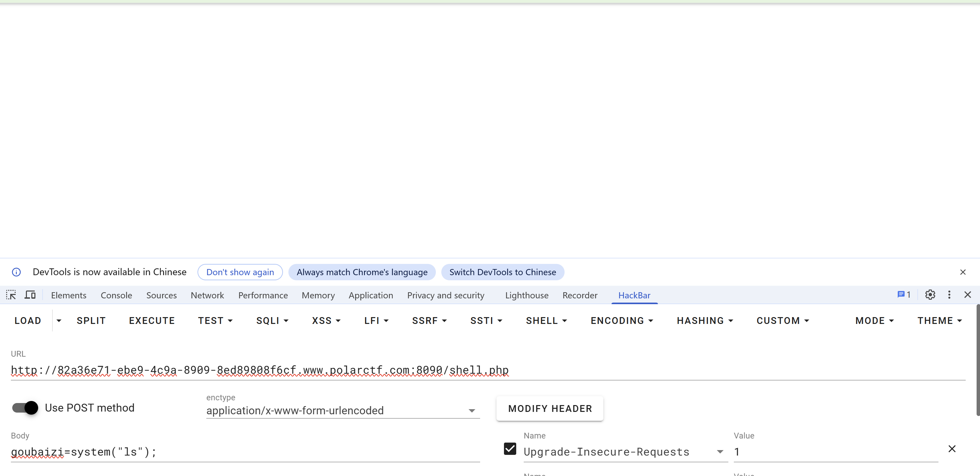Toggle the Use POST method switch
Viewport: 980px width, 476px height.
point(25,408)
